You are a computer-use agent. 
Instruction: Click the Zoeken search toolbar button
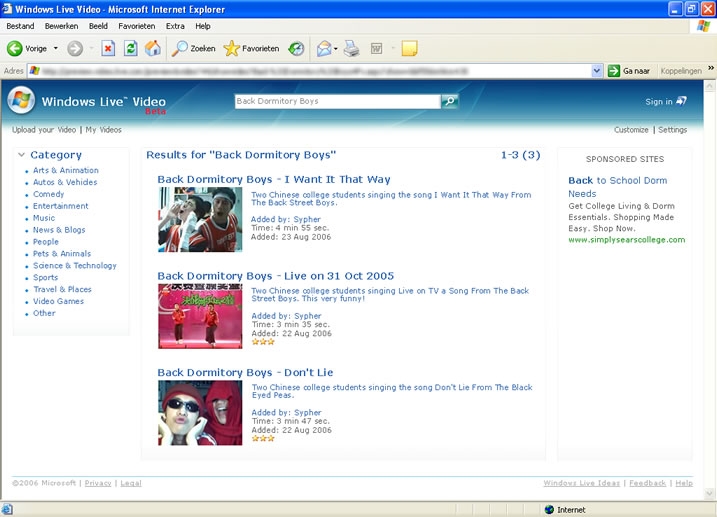(193, 48)
